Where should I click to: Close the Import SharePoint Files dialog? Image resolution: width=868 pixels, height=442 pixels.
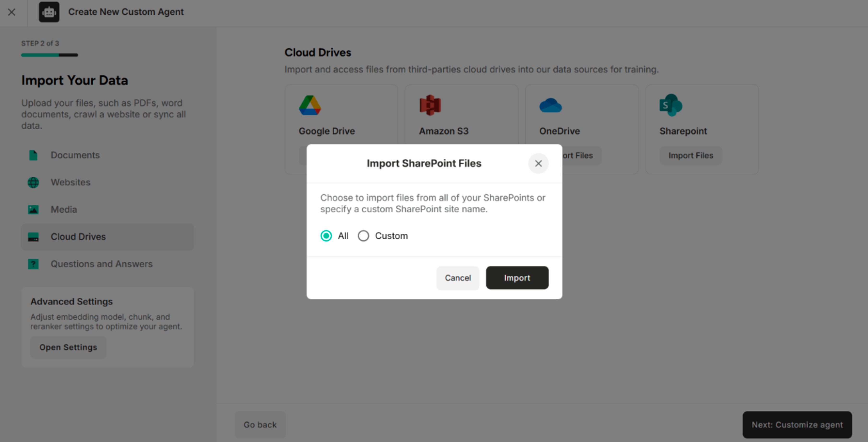(x=538, y=163)
